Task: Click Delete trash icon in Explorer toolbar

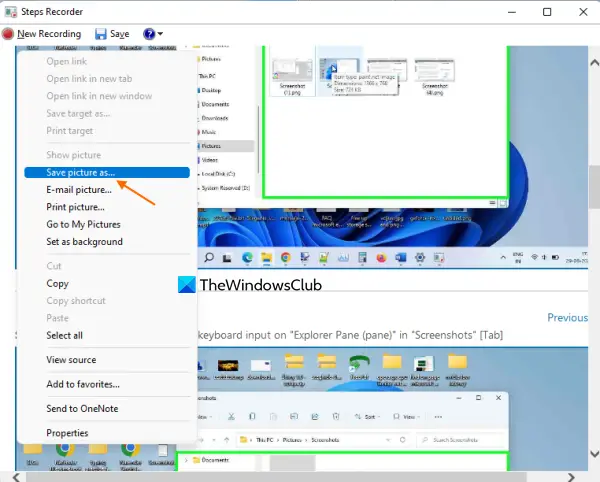Action: click(x=336, y=417)
